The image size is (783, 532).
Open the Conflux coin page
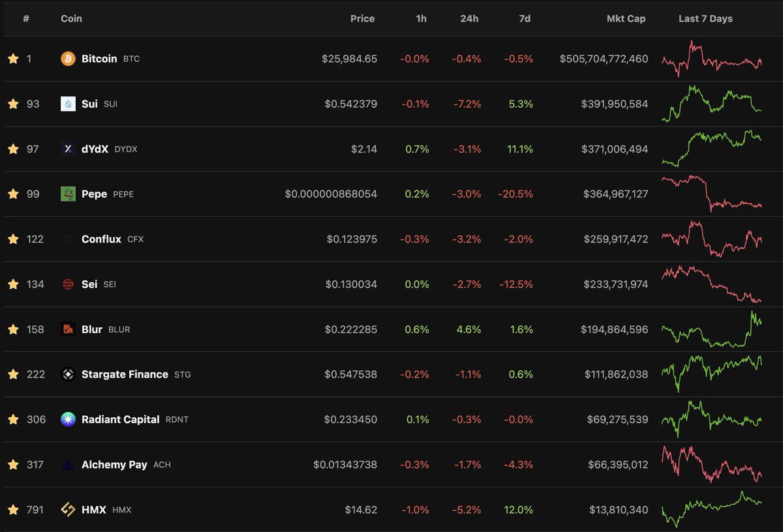(102, 239)
